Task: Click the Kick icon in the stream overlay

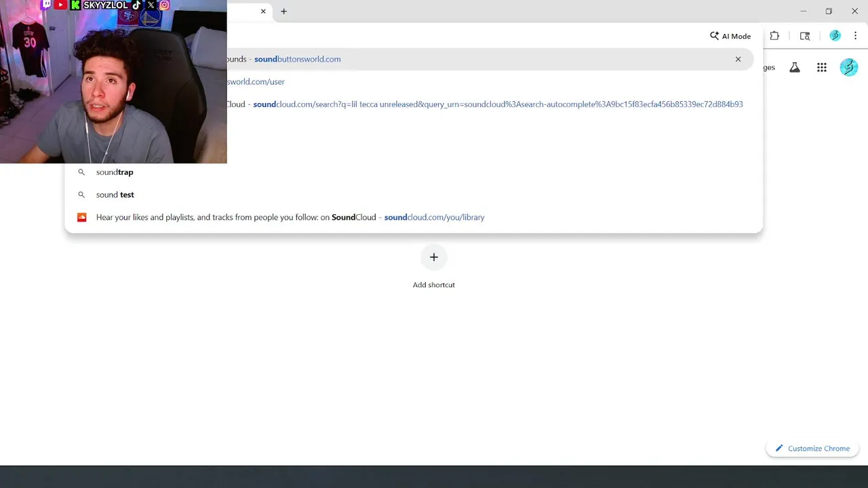Action: (x=75, y=5)
